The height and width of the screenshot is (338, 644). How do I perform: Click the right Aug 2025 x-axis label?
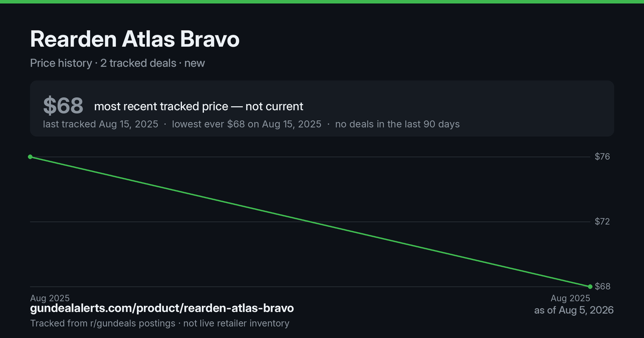(x=570, y=298)
